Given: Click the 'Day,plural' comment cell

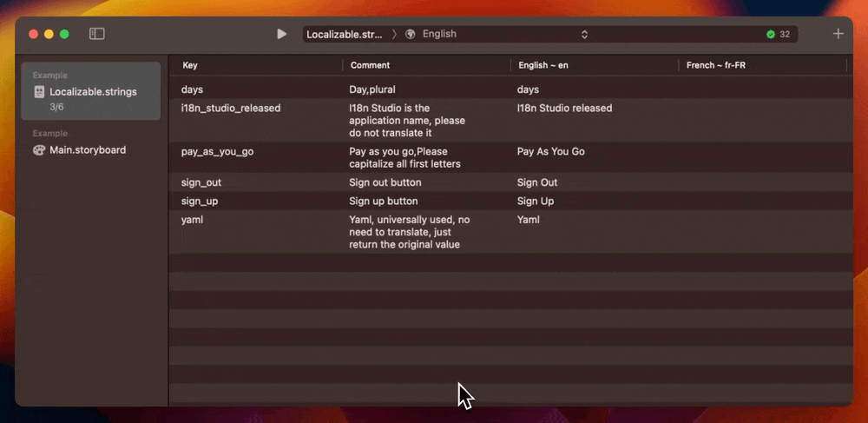Looking at the screenshot, I should point(372,89).
